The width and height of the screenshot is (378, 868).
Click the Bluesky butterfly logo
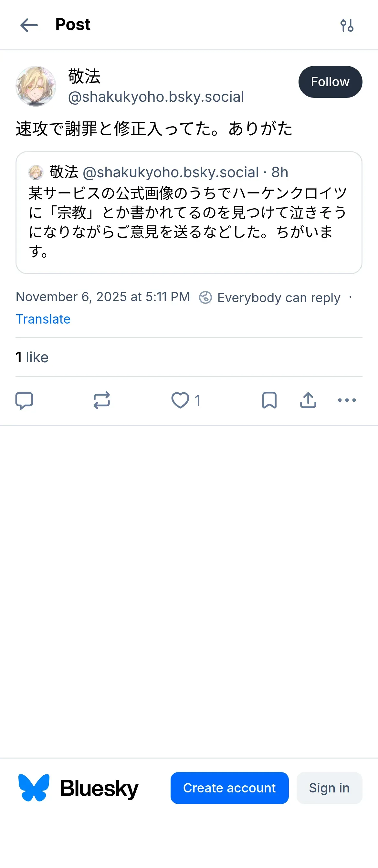pyautogui.click(x=34, y=788)
